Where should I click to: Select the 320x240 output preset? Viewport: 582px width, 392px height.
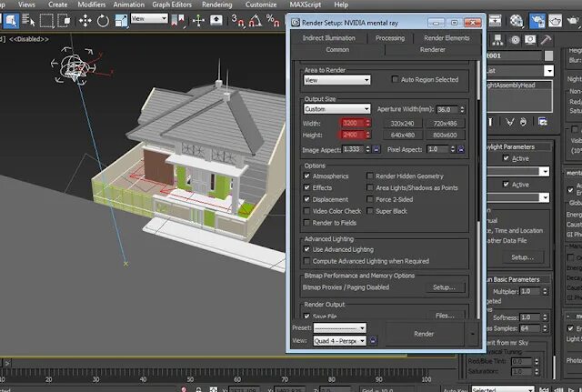point(402,124)
